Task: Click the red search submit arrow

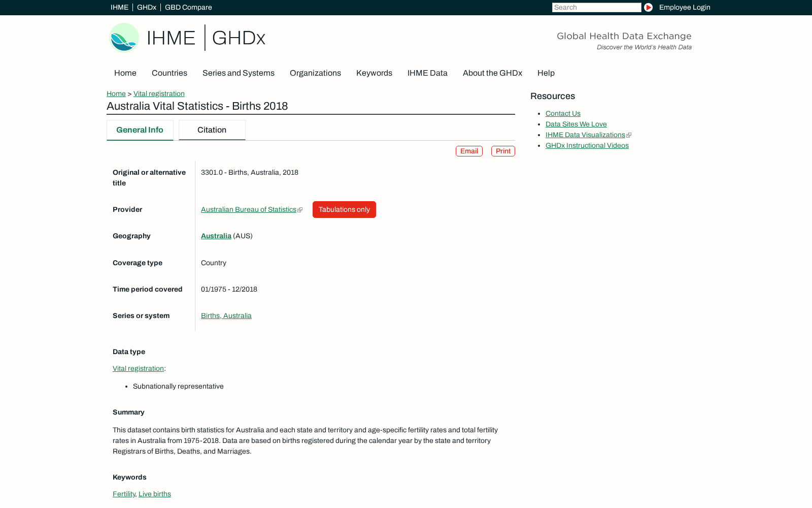Action: click(648, 7)
